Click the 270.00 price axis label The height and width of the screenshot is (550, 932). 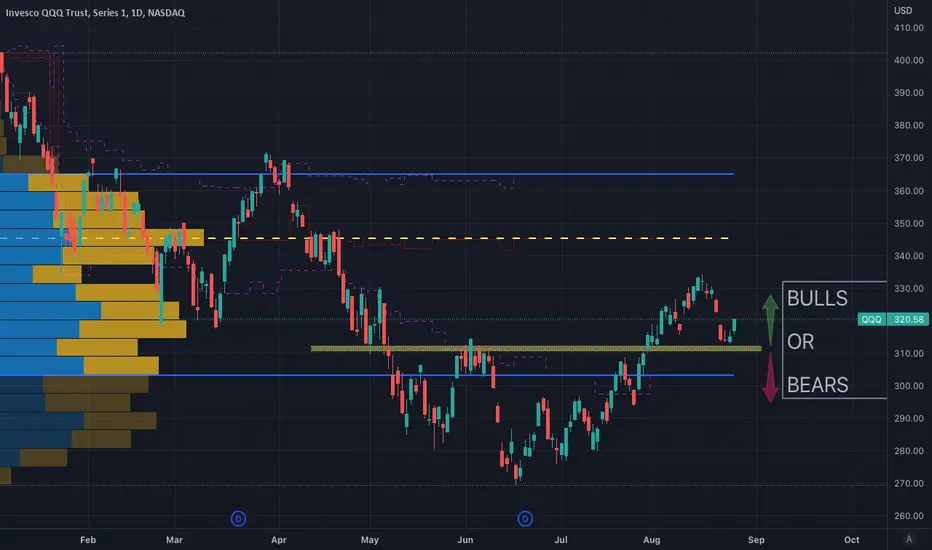pos(909,483)
